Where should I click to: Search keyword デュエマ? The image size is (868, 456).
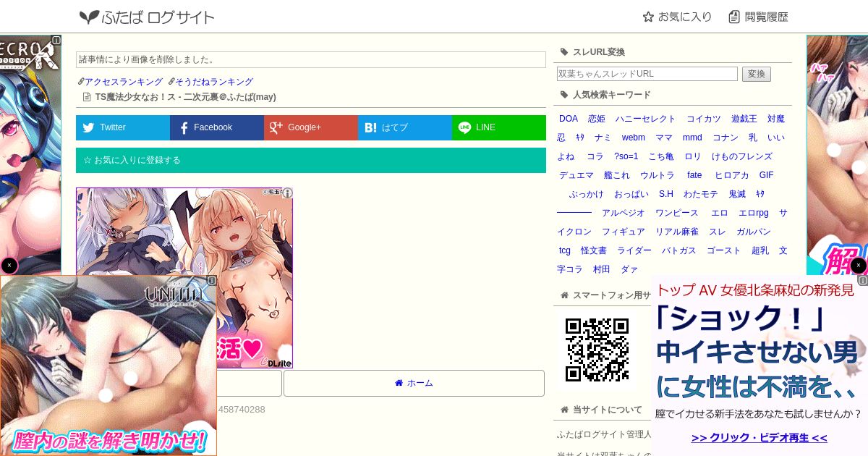[x=576, y=175]
